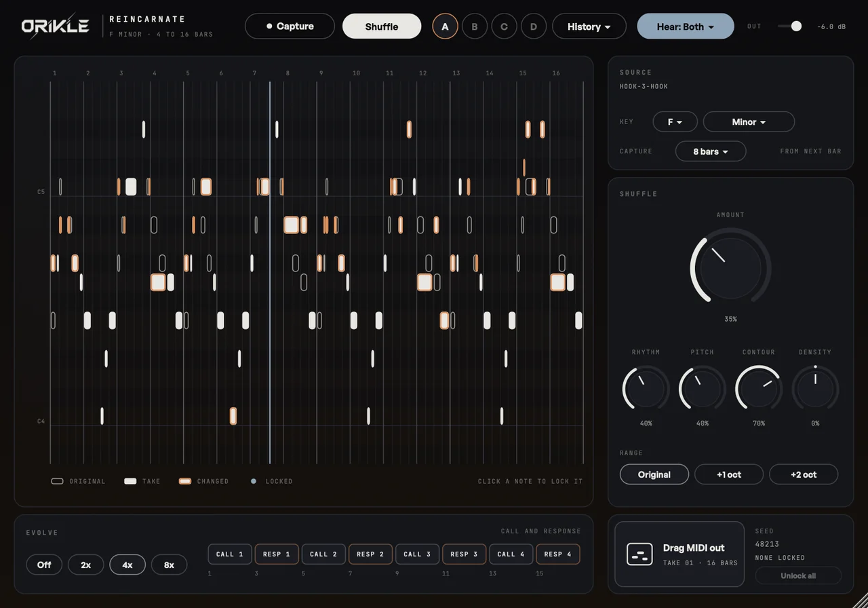The image size is (868, 608).
Task: Click the 35% amount value
Action: point(730,319)
